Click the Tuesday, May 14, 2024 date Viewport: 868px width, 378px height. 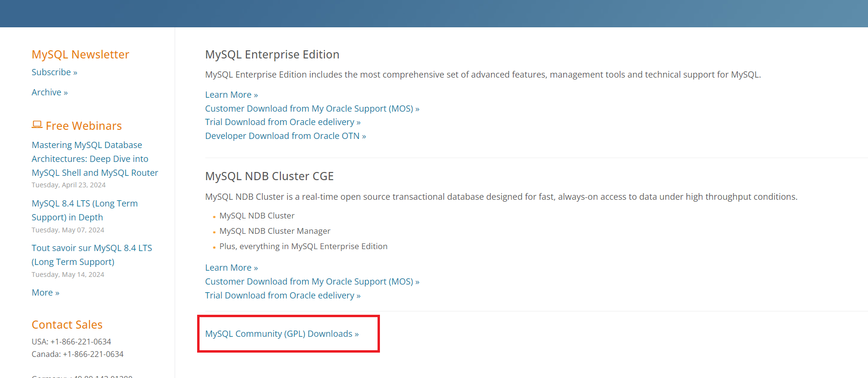click(68, 275)
